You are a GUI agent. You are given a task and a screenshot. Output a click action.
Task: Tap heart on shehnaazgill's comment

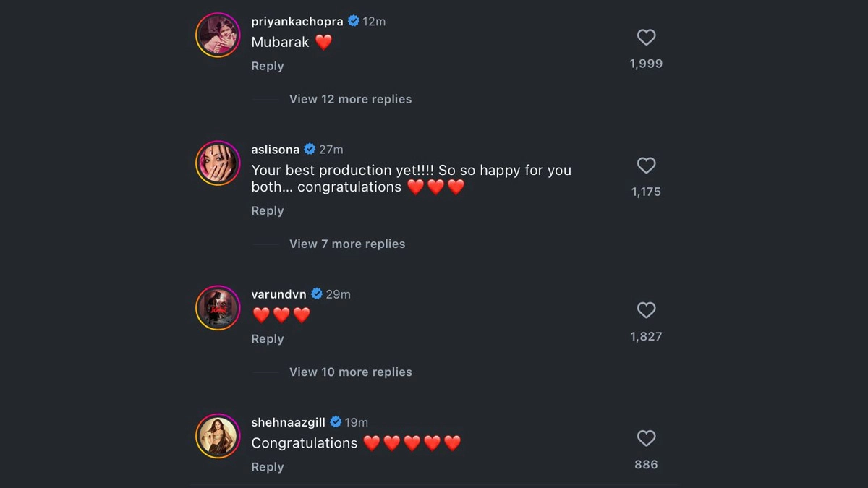pyautogui.click(x=646, y=438)
